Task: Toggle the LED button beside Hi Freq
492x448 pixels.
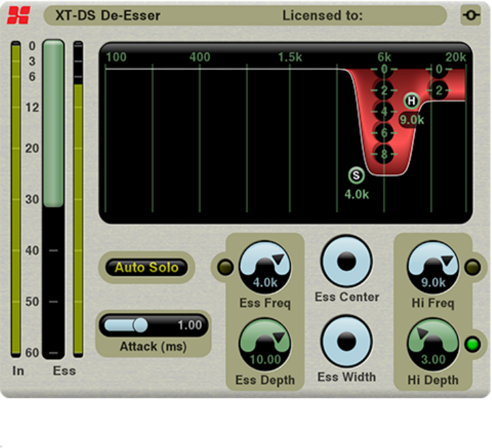Action: (x=472, y=267)
